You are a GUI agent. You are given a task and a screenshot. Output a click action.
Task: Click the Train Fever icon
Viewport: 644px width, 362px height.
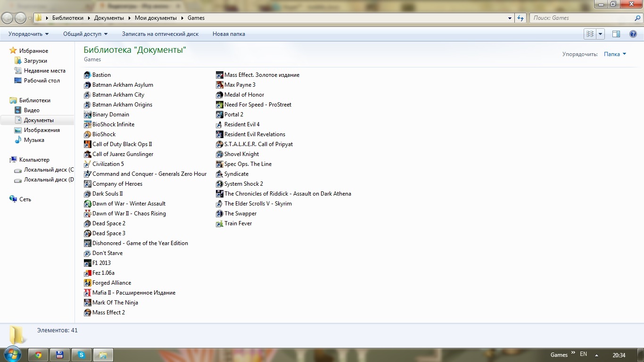219,223
